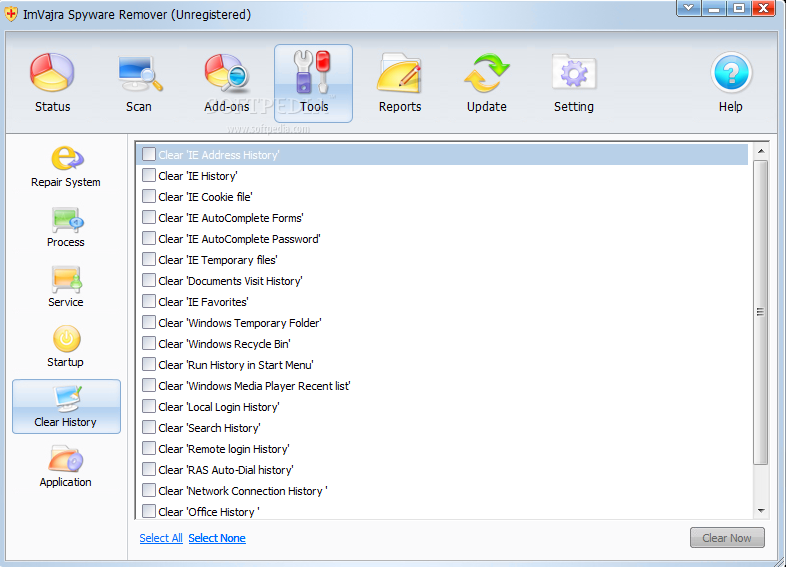The height and width of the screenshot is (567, 786).
Task: Tick Clear 'Network Connection History'
Action: pos(148,490)
